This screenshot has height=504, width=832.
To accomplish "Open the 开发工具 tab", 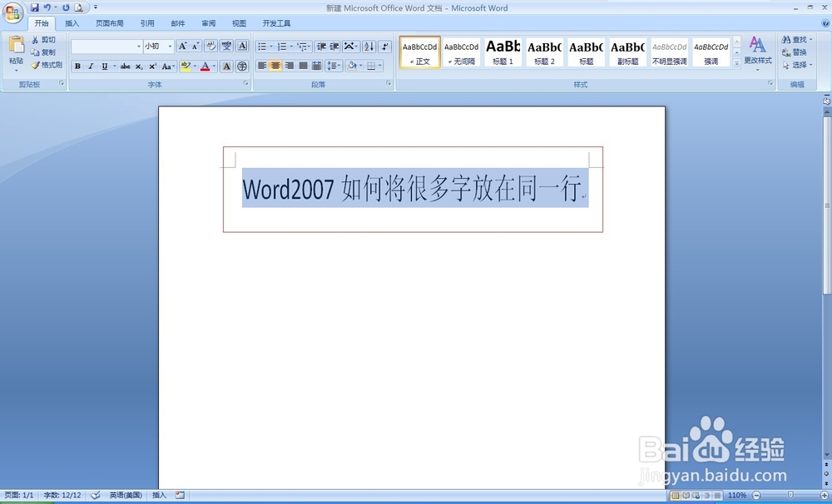I will coord(276,23).
